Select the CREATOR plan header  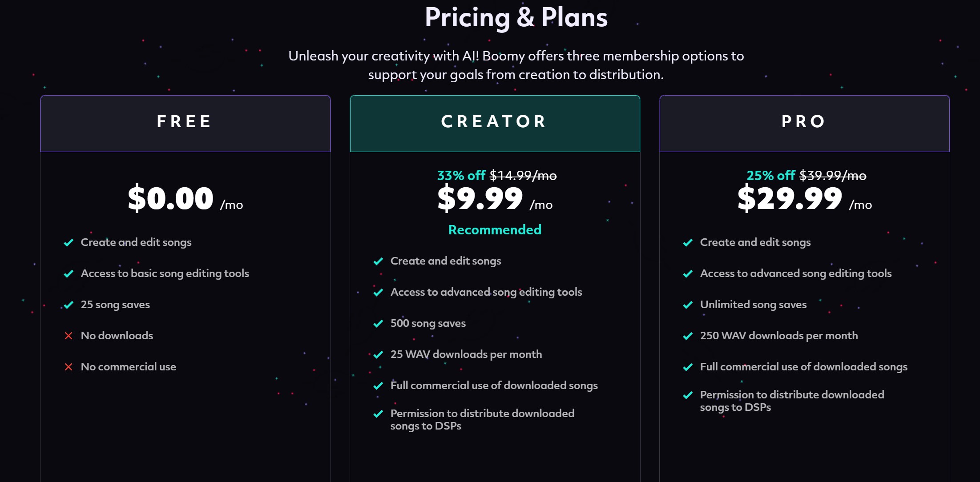[x=495, y=124]
